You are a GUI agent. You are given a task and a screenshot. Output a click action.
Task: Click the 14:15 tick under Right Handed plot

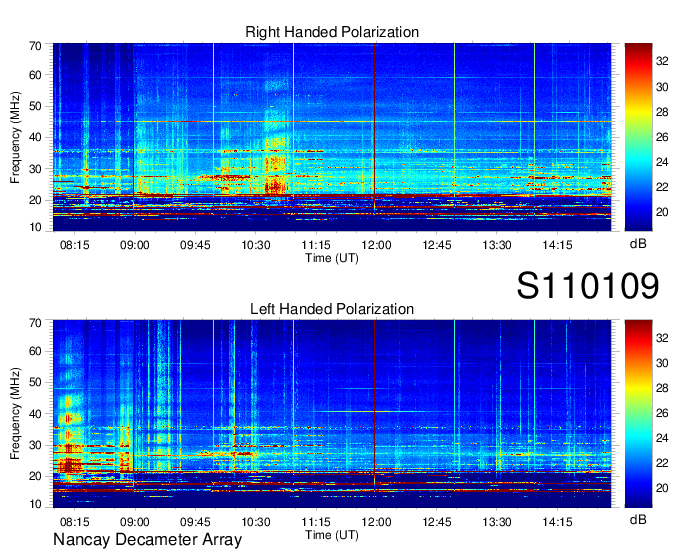point(557,245)
